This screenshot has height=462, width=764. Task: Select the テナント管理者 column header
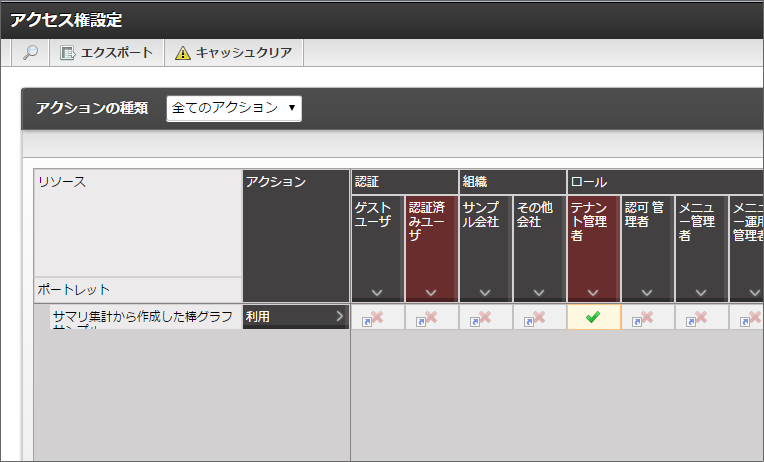[x=593, y=249]
